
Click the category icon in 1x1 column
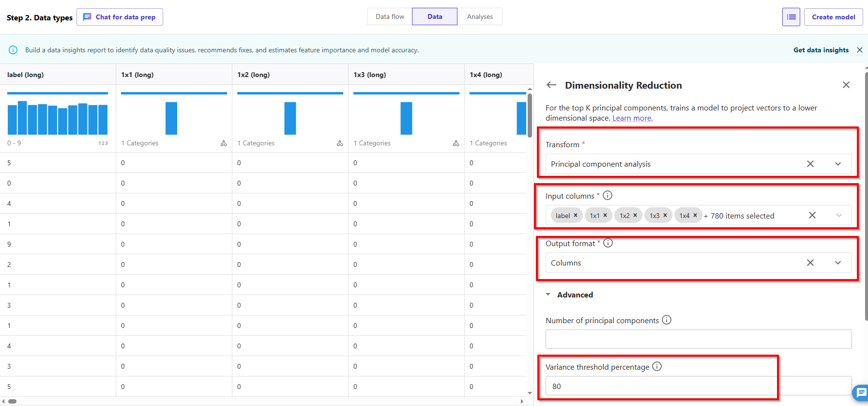click(224, 143)
